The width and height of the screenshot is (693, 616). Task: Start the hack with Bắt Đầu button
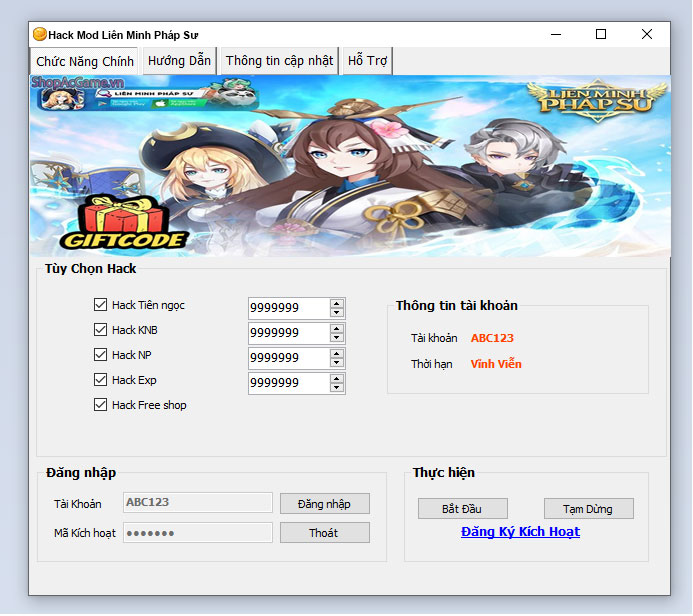click(x=462, y=509)
